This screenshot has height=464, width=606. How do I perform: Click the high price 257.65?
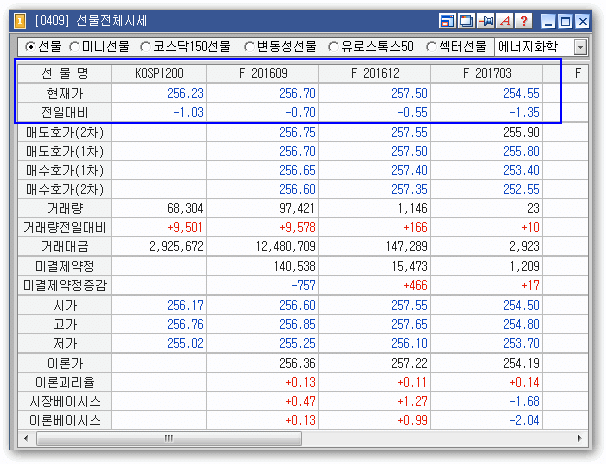click(x=409, y=325)
